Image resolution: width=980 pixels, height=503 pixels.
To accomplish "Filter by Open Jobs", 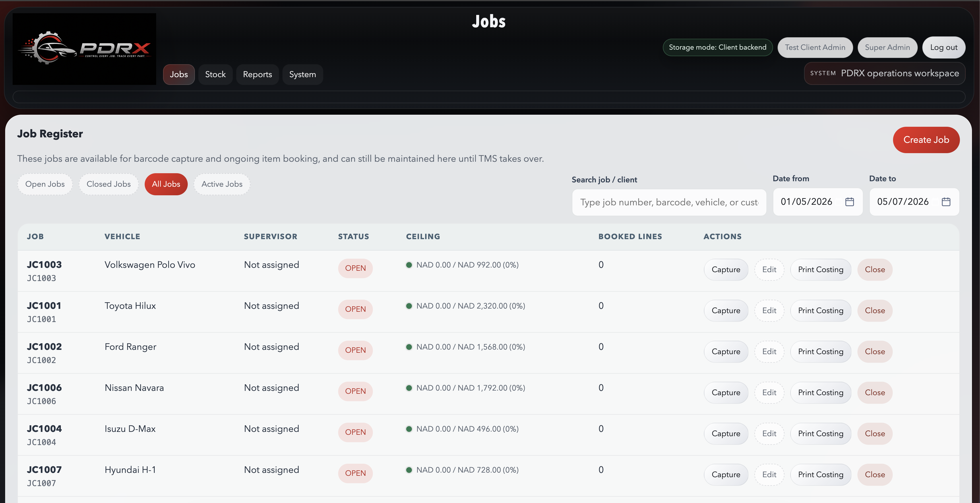I will pyautogui.click(x=45, y=184).
